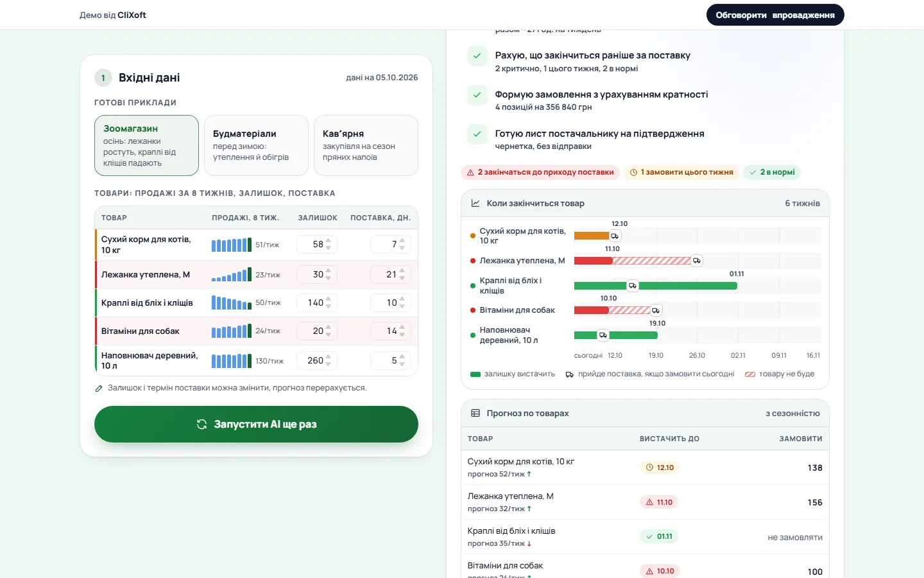Click the truck marker on Вітаміни для собак bar

[x=656, y=310]
